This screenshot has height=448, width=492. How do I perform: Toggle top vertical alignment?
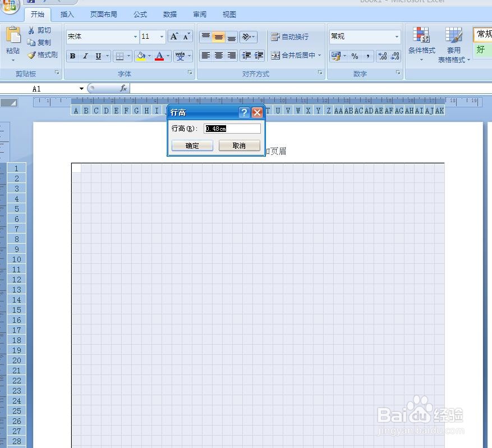206,36
